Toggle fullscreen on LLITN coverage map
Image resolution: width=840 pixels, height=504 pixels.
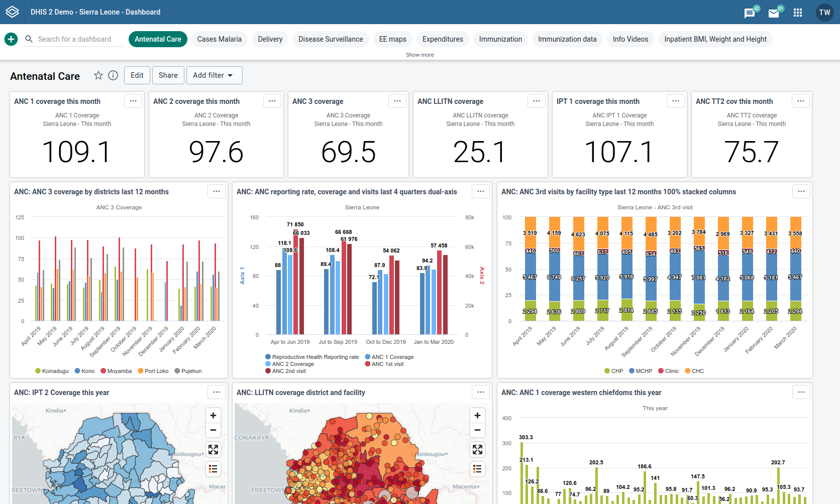[x=477, y=449]
